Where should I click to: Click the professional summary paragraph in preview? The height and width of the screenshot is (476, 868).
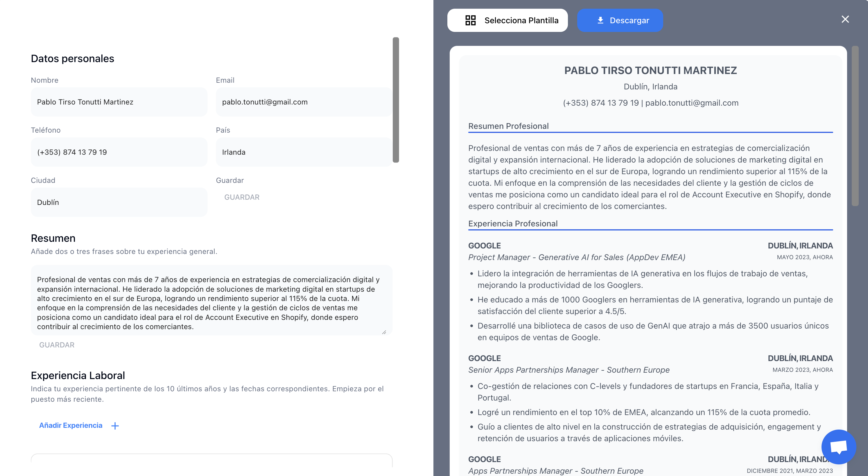point(650,177)
